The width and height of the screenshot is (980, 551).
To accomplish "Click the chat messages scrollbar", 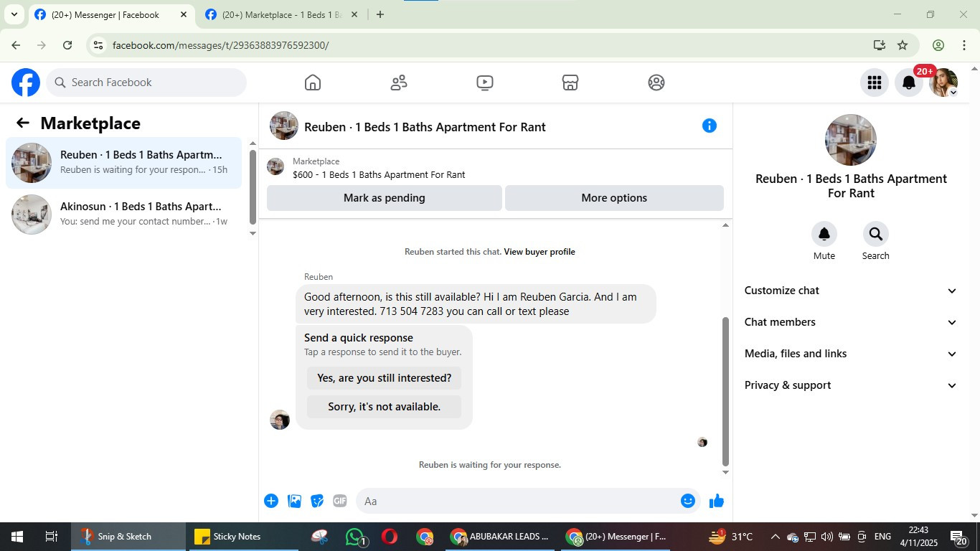I will point(725,391).
